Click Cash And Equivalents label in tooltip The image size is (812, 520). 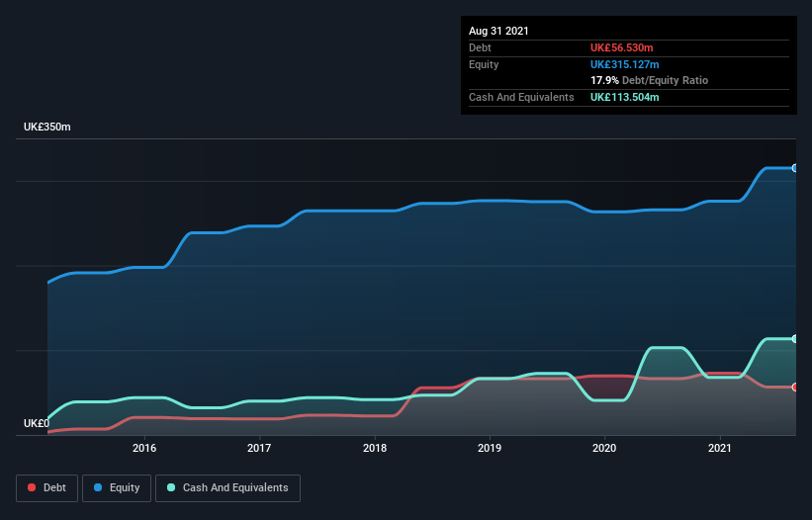[x=521, y=97]
